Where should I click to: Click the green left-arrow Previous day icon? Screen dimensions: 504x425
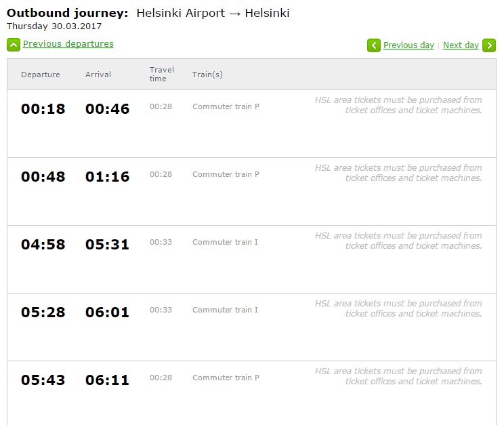[374, 45]
